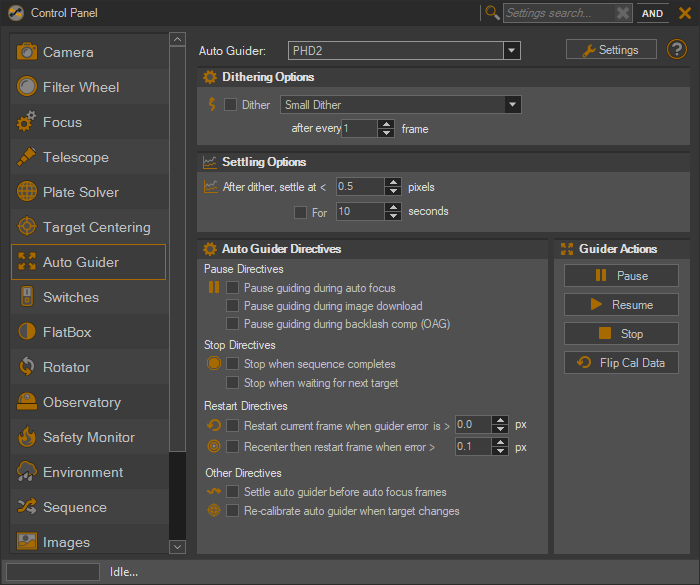Click the Images picture icon
The width and height of the screenshot is (700, 585).
(27, 541)
